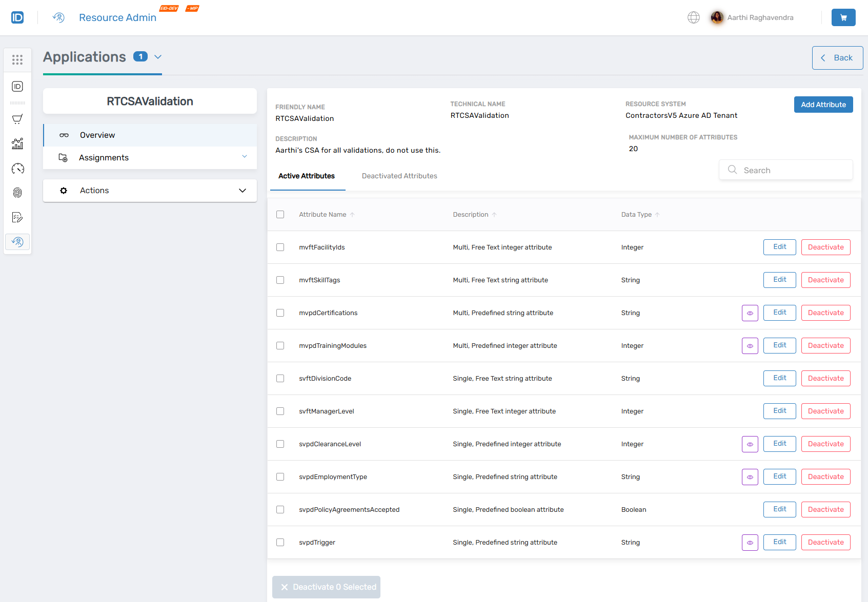Select the ID badge sidebar icon
The height and width of the screenshot is (602, 868).
(x=17, y=87)
